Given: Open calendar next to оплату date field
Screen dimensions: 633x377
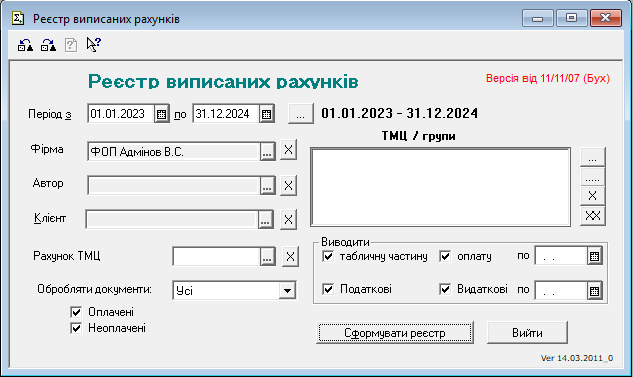Looking at the screenshot, I should [x=594, y=256].
